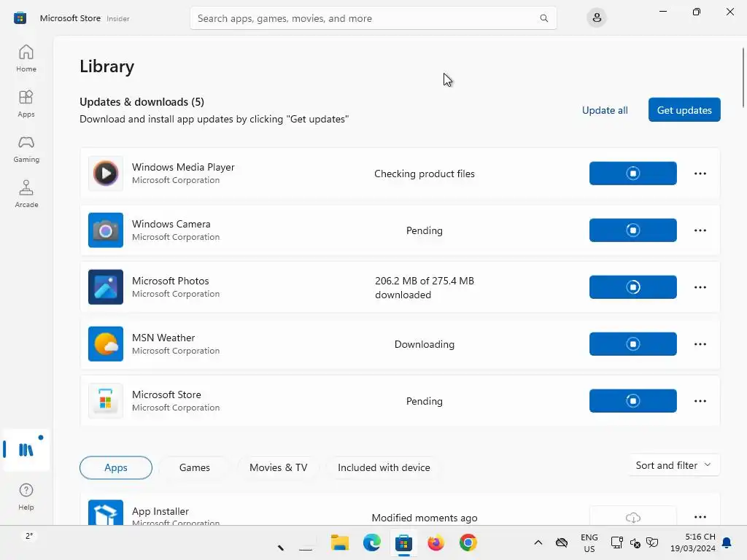Open more options for Microsoft Store row
The width and height of the screenshot is (747, 560).
click(700, 401)
